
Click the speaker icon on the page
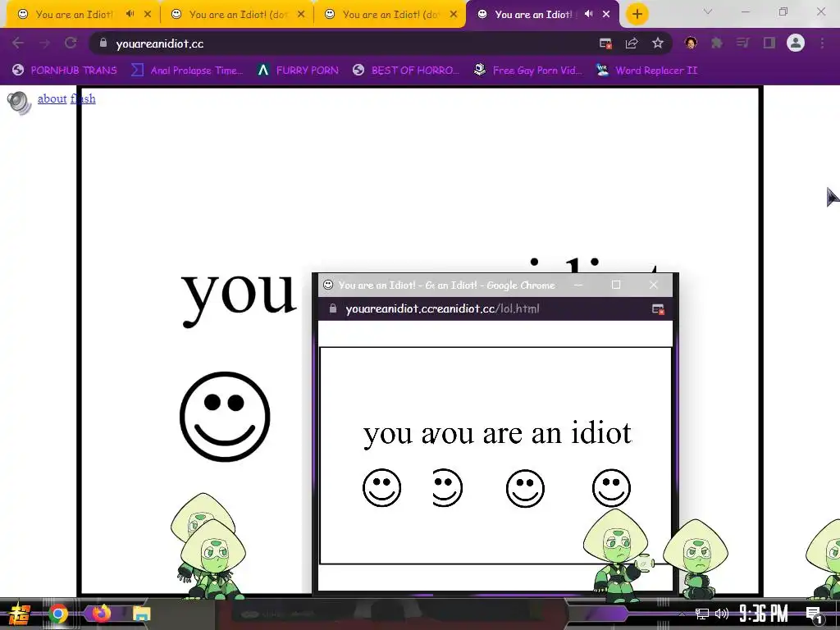[x=19, y=103]
